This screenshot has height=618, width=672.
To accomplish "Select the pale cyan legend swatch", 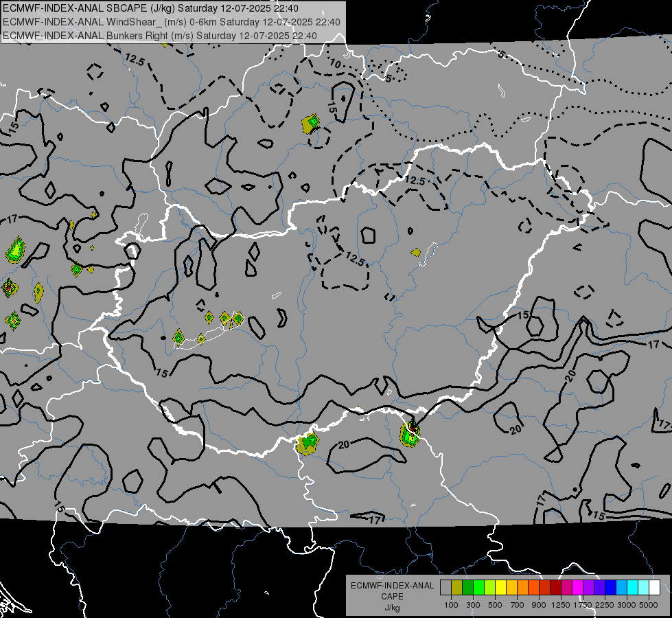I will [644, 588].
